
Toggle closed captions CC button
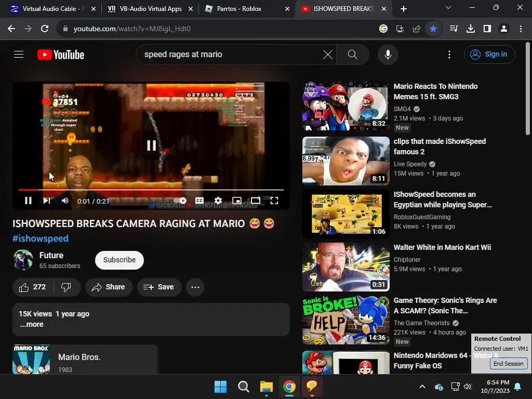pyautogui.click(x=199, y=201)
